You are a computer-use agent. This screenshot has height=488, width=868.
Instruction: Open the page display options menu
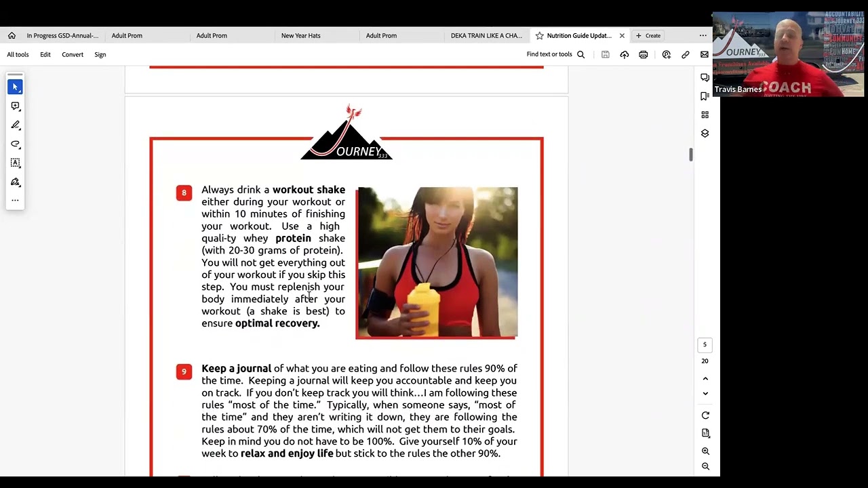pyautogui.click(x=705, y=433)
